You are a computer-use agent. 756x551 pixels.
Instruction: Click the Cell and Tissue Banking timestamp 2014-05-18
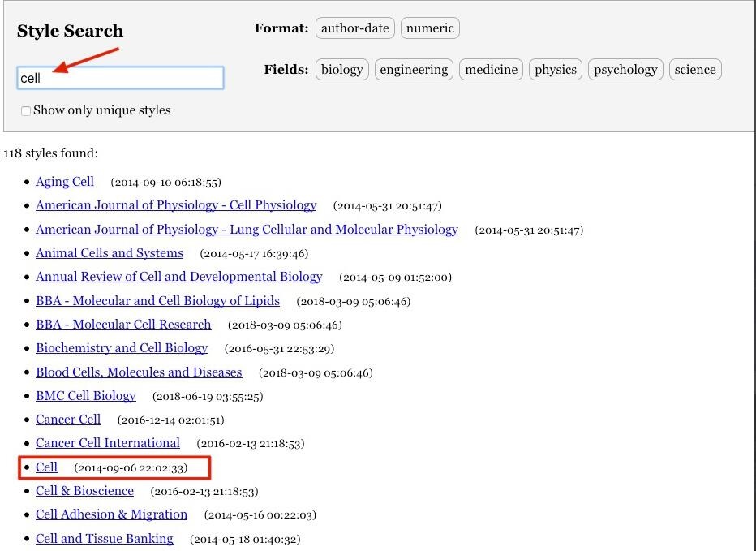coord(246,540)
